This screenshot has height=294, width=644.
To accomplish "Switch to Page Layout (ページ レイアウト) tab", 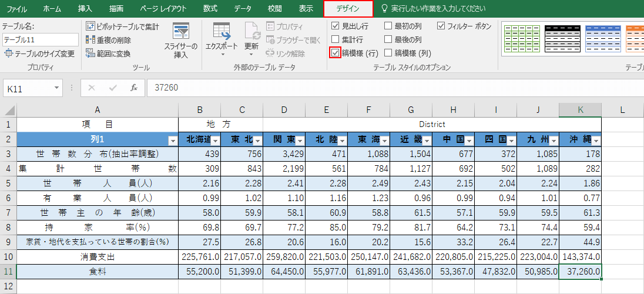I will (163, 9).
